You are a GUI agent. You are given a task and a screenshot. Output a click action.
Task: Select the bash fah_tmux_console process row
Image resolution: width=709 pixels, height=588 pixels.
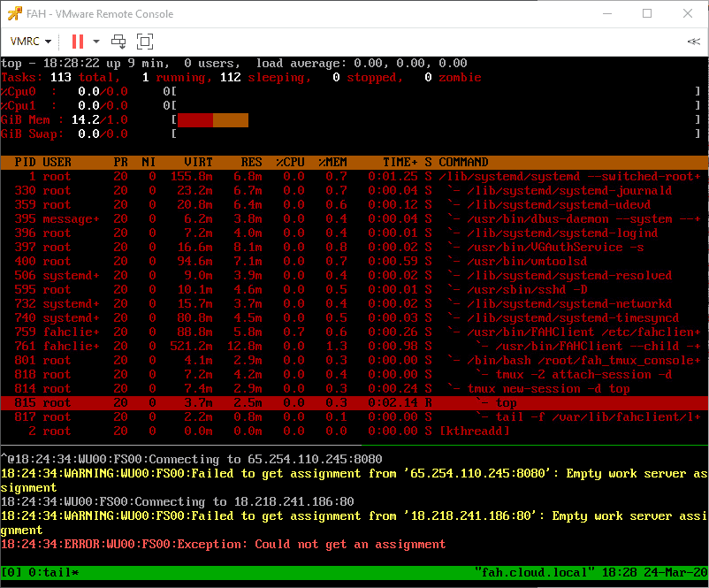click(x=354, y=360)
